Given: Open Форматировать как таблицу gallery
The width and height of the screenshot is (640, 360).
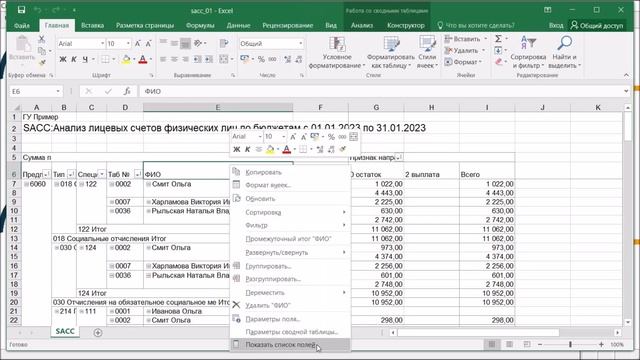Looking at the screenshot, I should click(391, 52).
